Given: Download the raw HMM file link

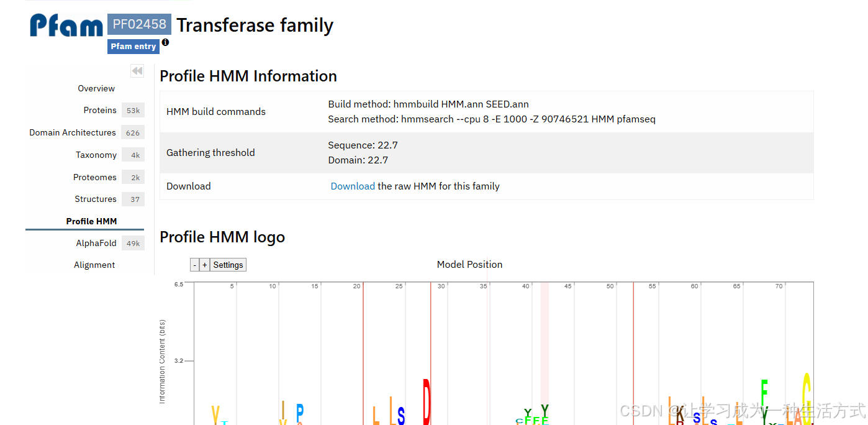Looking at the screenshot, I should tap(353, 186).
